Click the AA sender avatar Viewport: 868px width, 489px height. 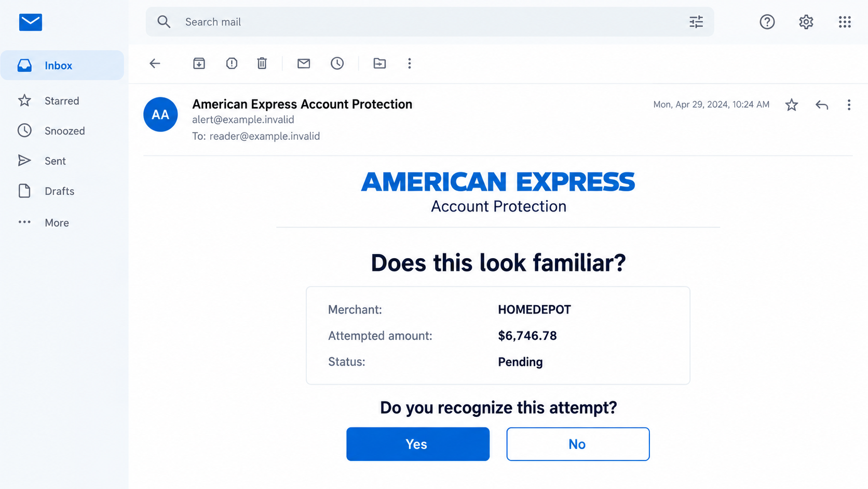[160, 114]
